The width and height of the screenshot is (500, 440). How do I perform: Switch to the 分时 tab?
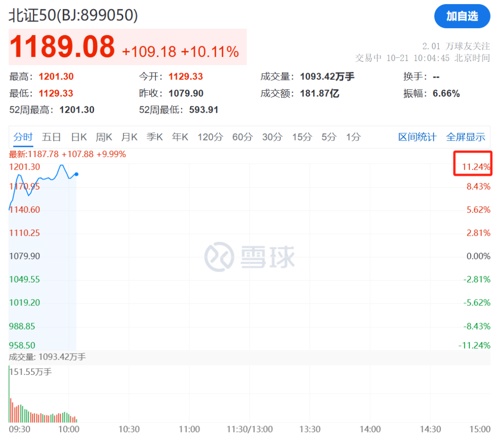tap(23, 137)
